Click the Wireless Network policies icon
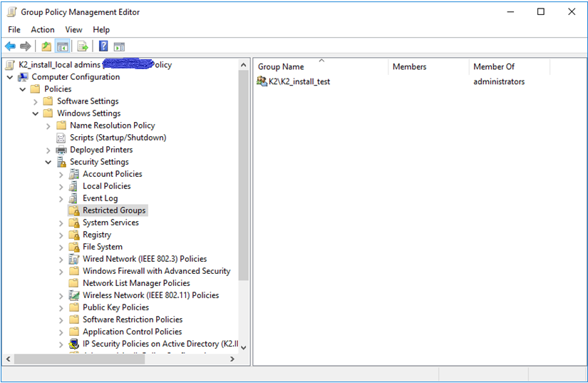 point(74,295)
